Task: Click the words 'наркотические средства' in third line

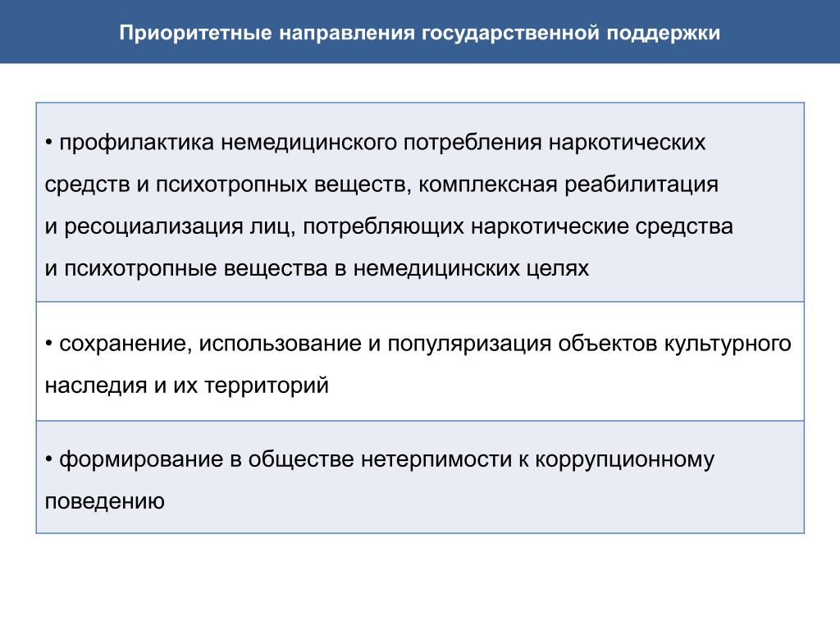Action: (x=602, y=226)
